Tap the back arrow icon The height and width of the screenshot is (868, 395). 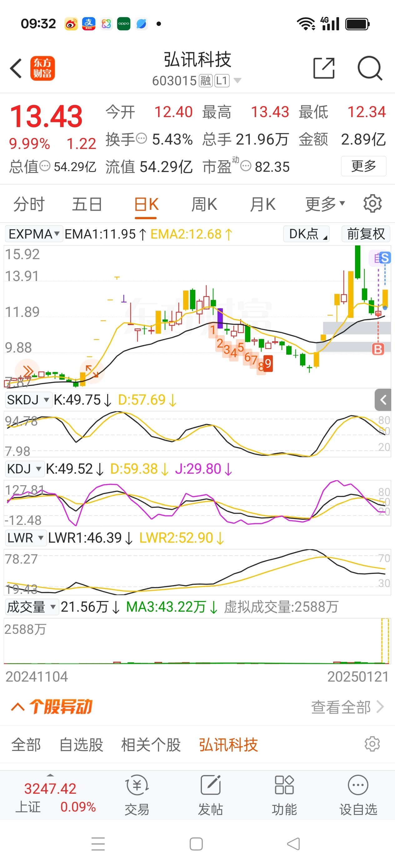coord(16,68)
